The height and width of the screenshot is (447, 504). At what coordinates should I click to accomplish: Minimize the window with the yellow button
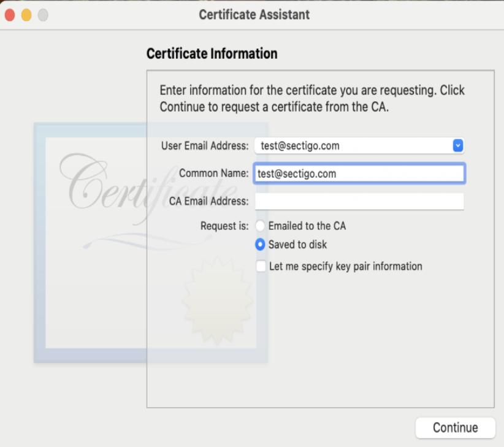26,15
